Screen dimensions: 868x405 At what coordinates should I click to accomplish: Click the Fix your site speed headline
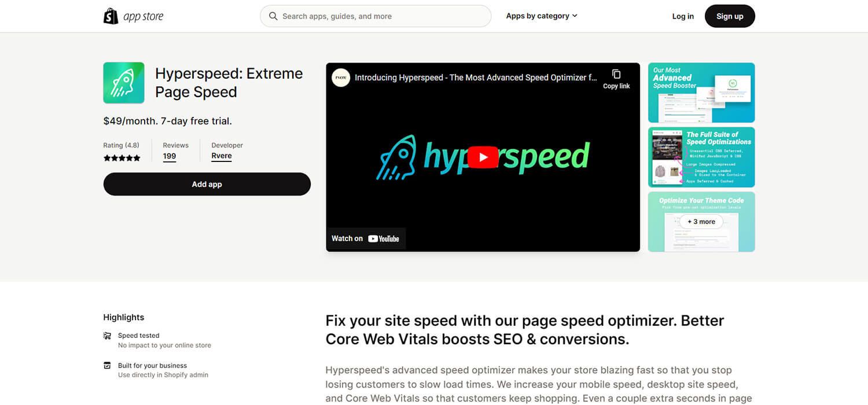point(525,330)
